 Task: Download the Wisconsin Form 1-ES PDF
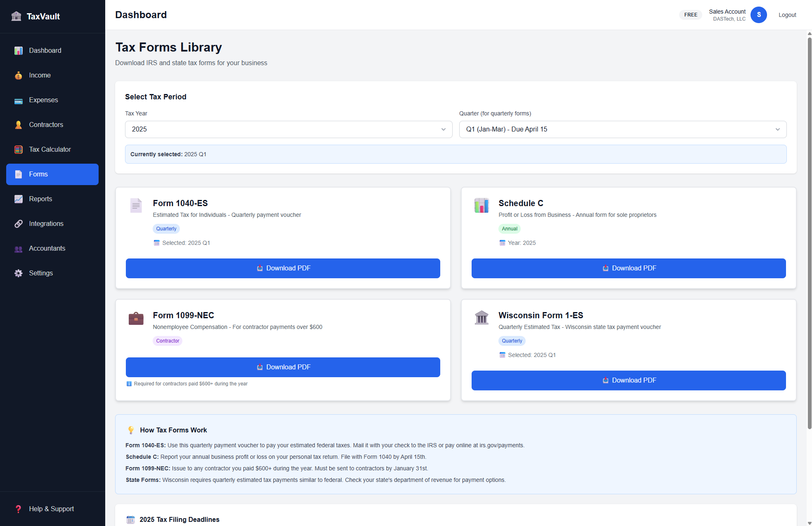(628, 380)
